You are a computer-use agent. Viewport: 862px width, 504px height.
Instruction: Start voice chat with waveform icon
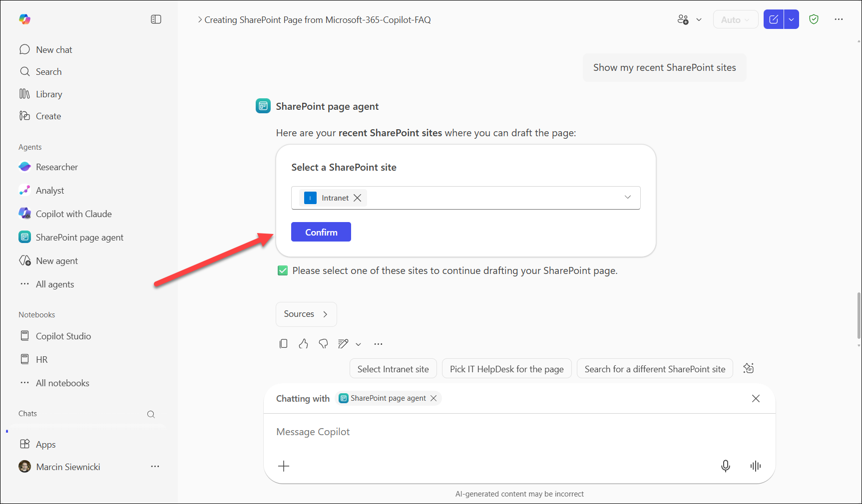(755, 466)
